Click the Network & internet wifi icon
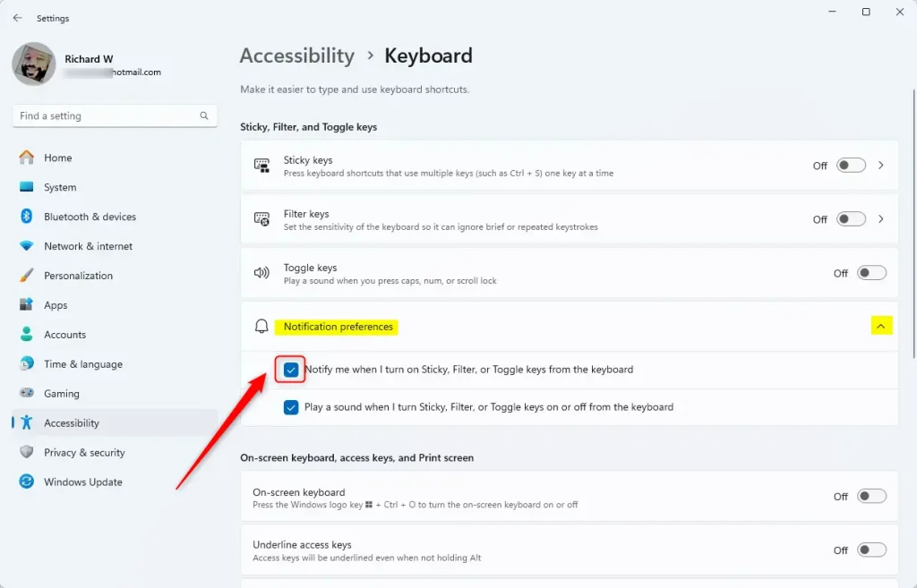 click(26, 246)
